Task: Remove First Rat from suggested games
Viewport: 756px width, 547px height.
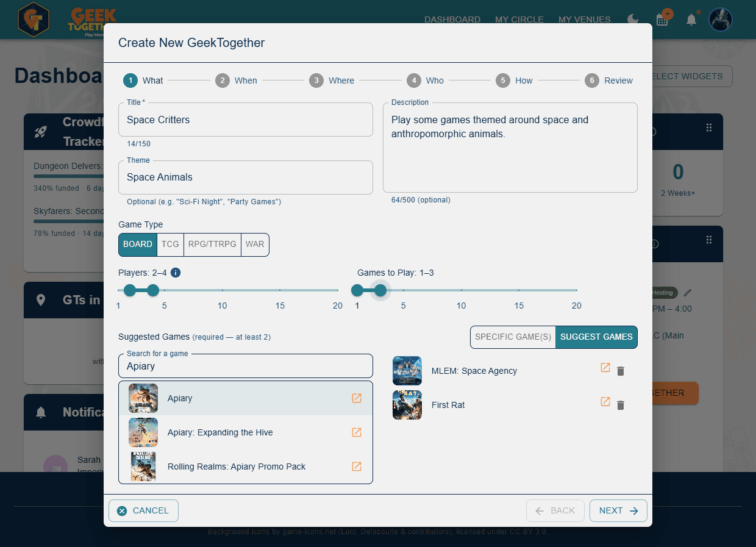Action: [x=621, y=405]
